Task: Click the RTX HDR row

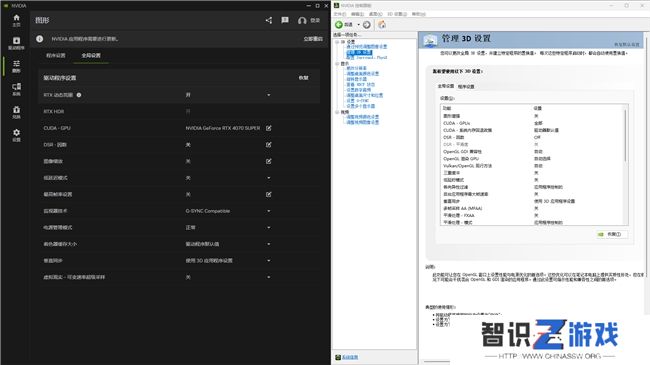Action: 180,112
